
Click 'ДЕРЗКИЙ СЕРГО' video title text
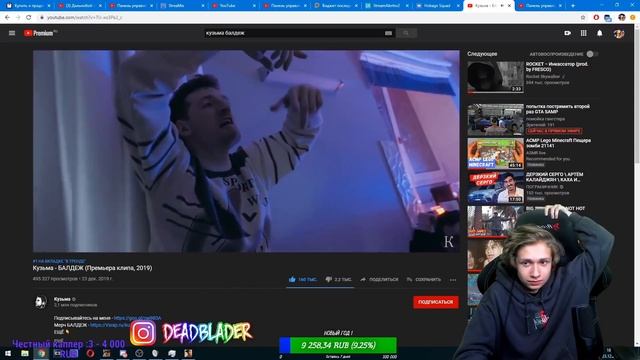tap(554, 177)
